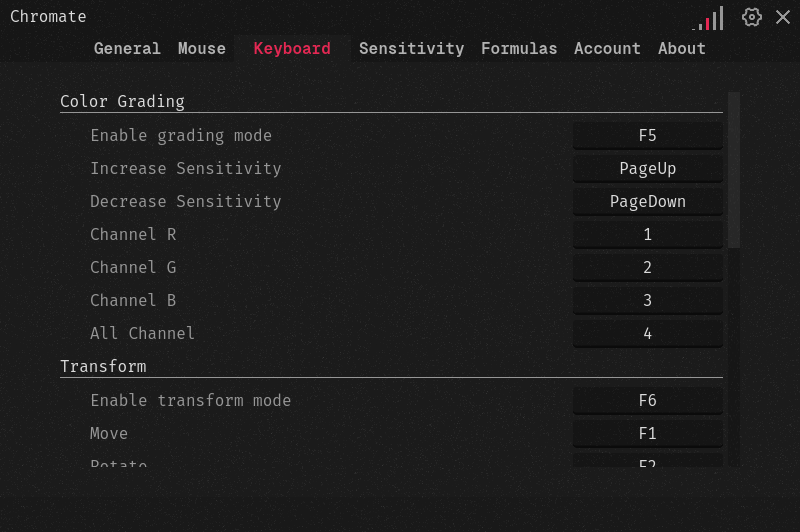The height and width of the screenshot is (532, 800).
Task: Open the Formulas tab
Action: tap(519, 48)
